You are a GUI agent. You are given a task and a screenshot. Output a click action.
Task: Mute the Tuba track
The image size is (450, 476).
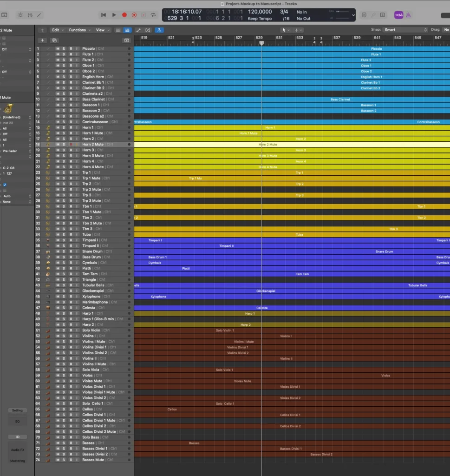pyautogui.click(x=58, y=234)
